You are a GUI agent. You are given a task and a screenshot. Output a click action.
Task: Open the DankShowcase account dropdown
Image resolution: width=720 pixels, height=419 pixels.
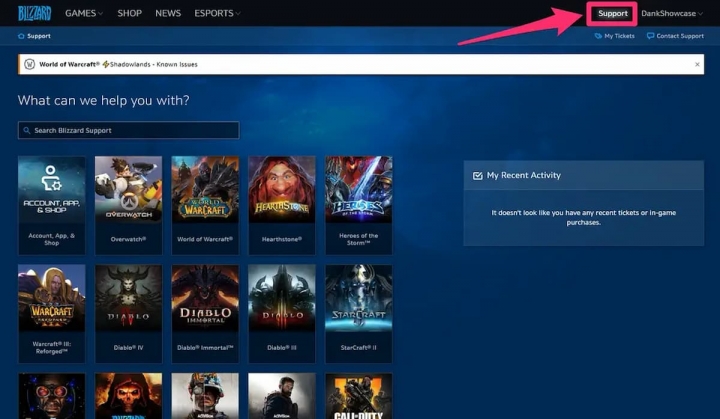[x=672, y=13]
